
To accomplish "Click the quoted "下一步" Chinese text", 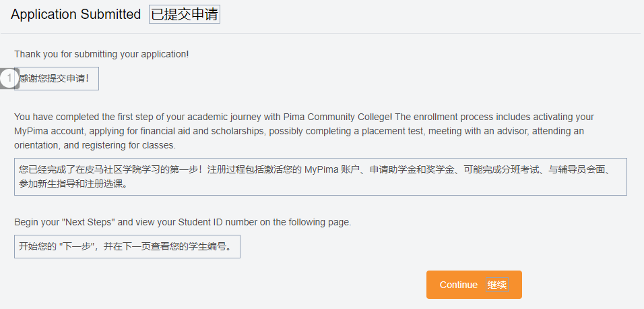I will 77,246.
